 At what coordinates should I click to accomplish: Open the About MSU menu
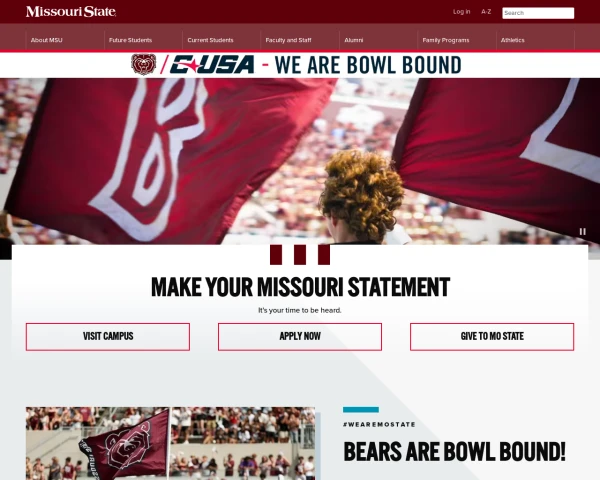point(47,40)
